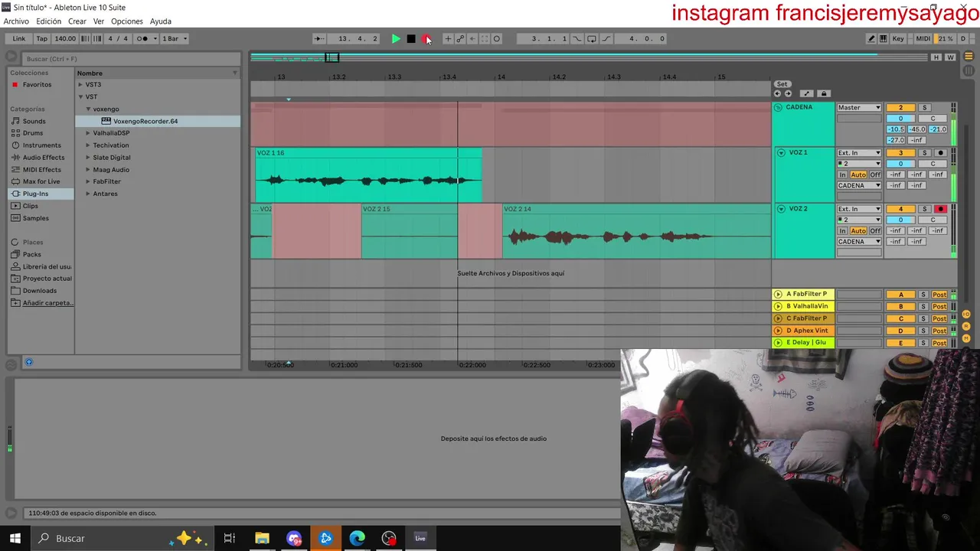The width and height of the screenshot is (980, 551).
Task: Solo the VOZ 1 track
Action: pyautogui.click(x=924, y=153)
